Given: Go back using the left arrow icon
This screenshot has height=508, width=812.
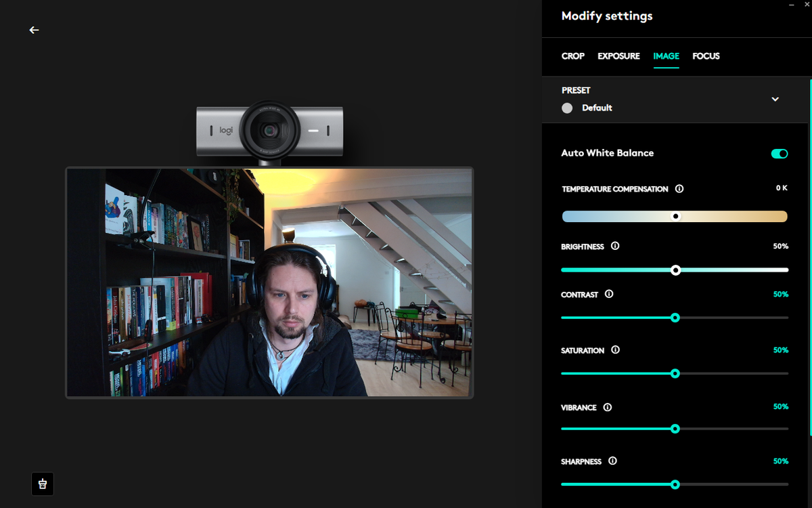Looking at the screenshot, I should click(x=34, y=30).
